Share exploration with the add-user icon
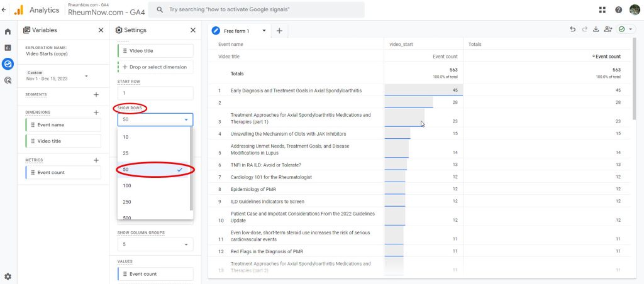 click(x=608, y=30)
